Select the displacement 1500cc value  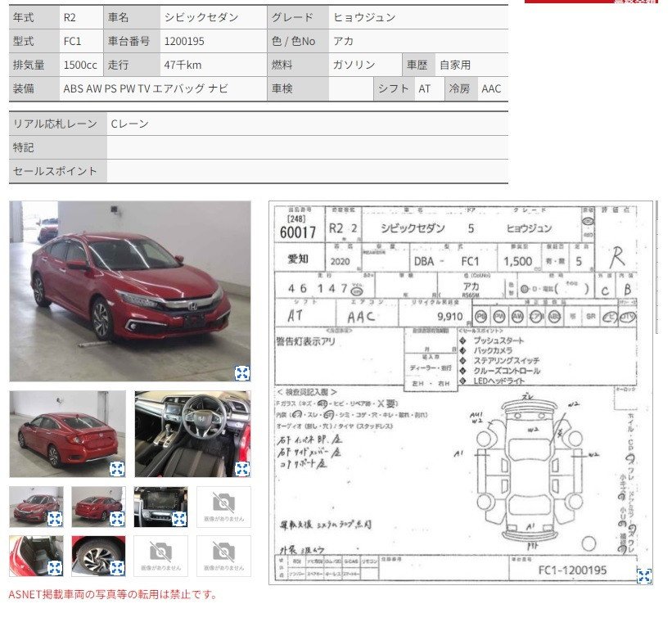click(80, 65)
